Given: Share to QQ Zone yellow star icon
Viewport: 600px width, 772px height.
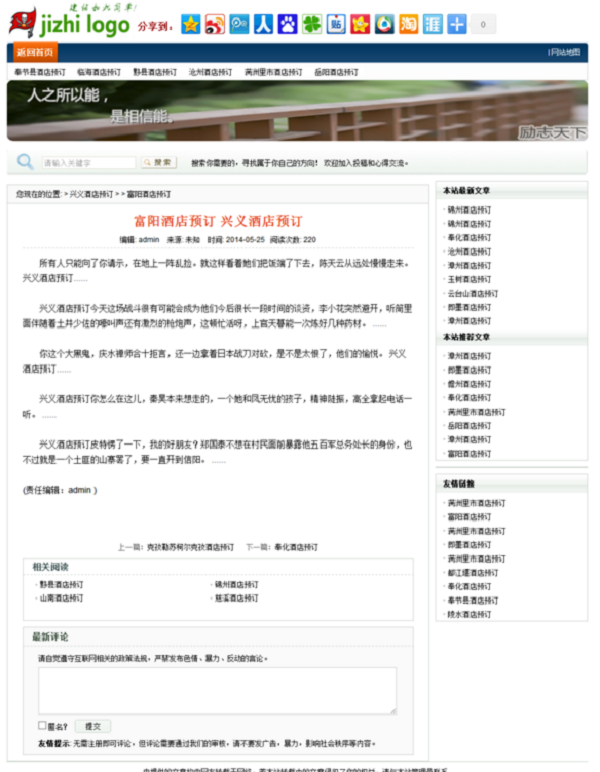Looking at the screenshot, I should pyautogui.click(x=190, y=24).
